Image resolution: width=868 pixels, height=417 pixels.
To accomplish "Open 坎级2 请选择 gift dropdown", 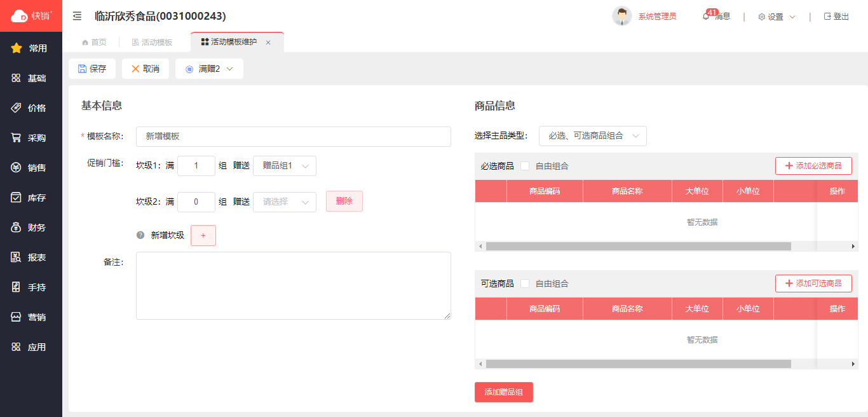I will [x=285, y=202].
